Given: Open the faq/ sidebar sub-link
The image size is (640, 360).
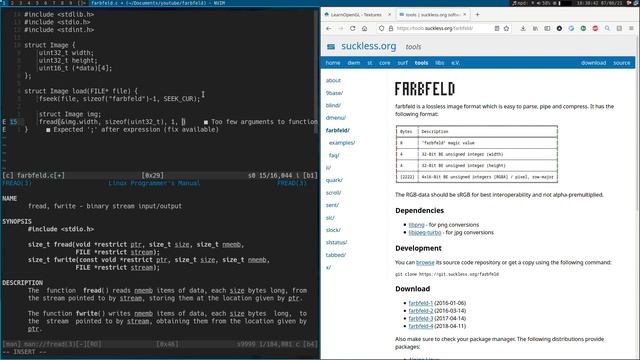Looking at the screenshot, I should (x=334, y=156).
